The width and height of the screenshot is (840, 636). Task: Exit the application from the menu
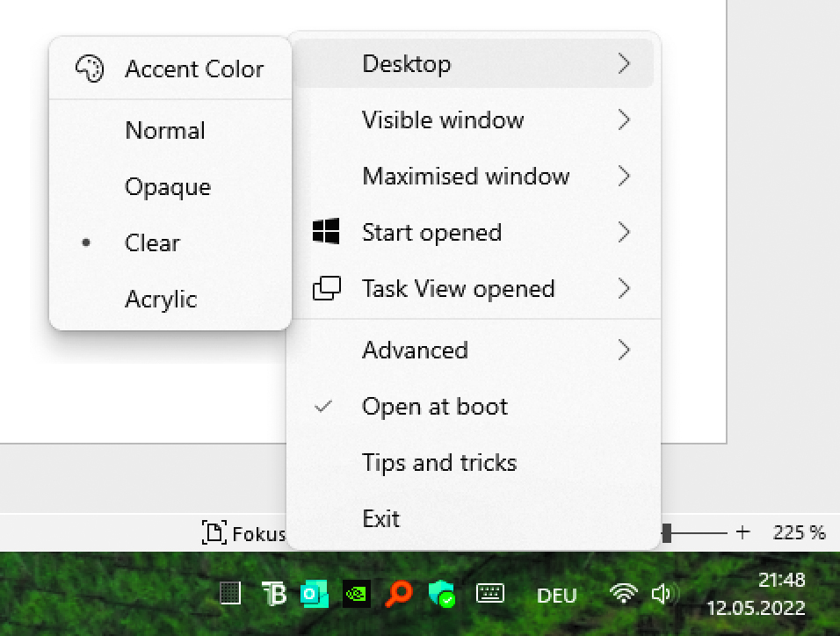pyautogui.click(x=474, y=518)
